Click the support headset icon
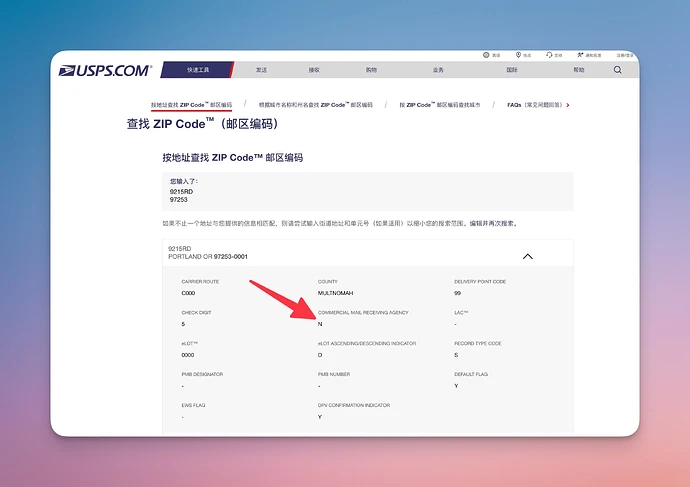 tap(550, 55)
